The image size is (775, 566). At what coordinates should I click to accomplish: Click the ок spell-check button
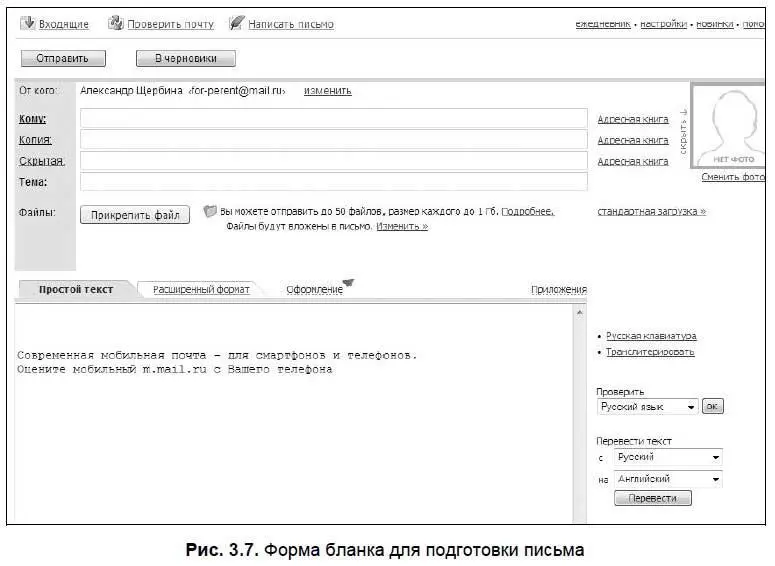pyautogui.click(x=712, y=406)
